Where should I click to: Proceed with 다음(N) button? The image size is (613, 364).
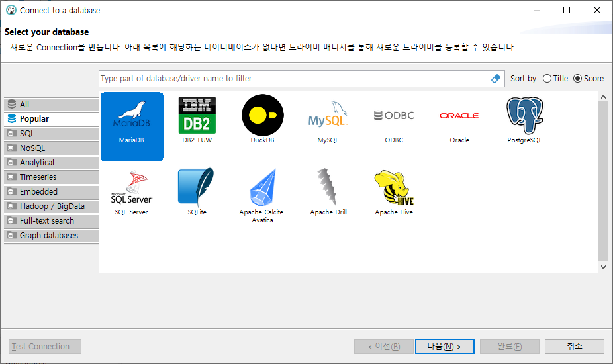coord(444,346)
